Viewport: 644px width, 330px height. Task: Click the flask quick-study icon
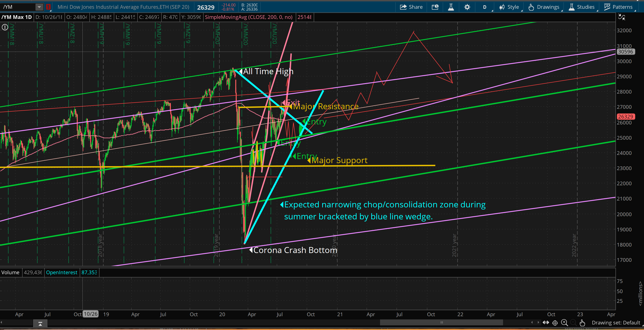point(451,7)
